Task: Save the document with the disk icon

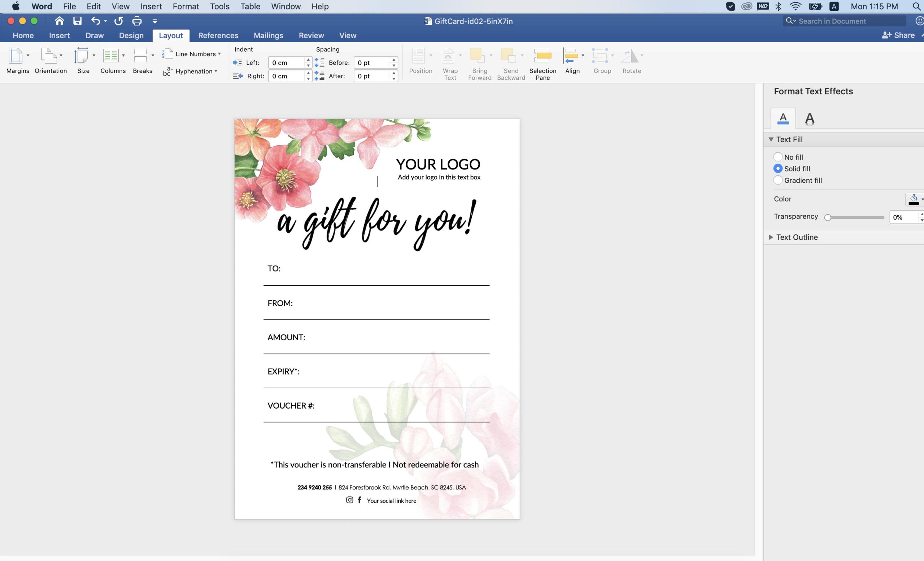Action: click(77, 21)
